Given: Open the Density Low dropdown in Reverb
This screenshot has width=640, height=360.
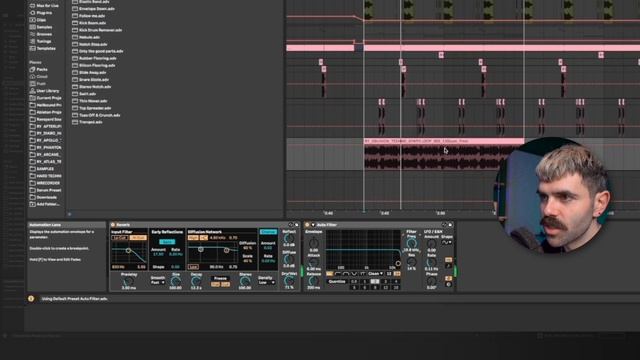Looking at the screenshot, I should click(267, 282).
